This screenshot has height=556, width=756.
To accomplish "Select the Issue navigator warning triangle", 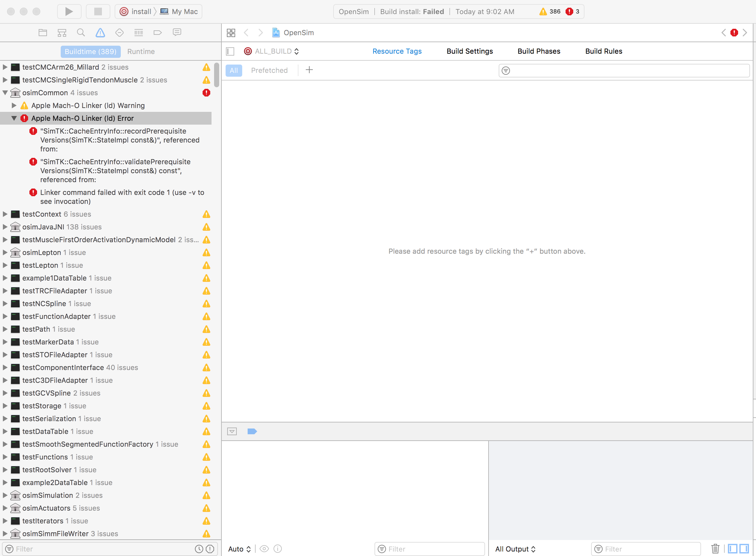I will 100,32.
